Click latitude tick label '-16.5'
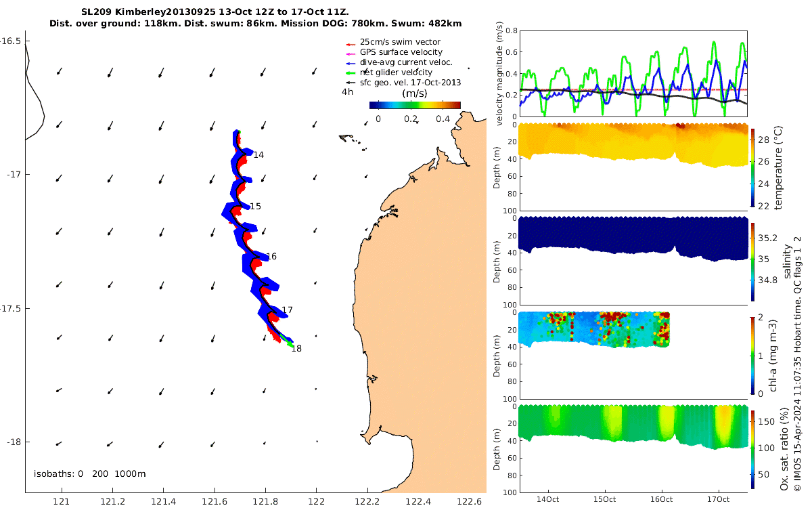The image size is (812, 508). click(11, 41)
